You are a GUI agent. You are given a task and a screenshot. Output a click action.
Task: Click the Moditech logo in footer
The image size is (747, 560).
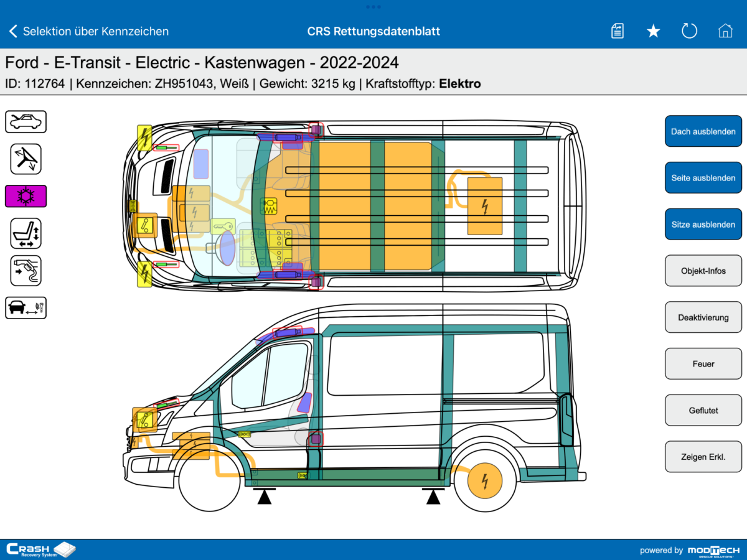(x=714, y=550)
